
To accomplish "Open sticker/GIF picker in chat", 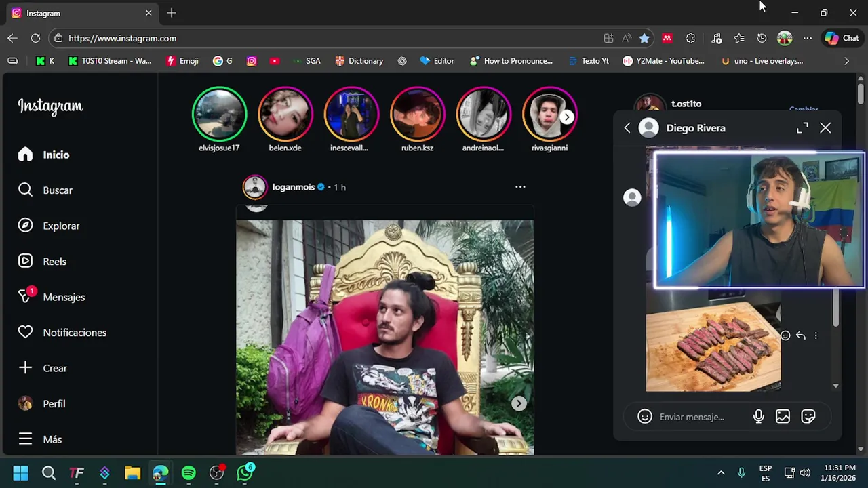I will (x=808, y=417).
